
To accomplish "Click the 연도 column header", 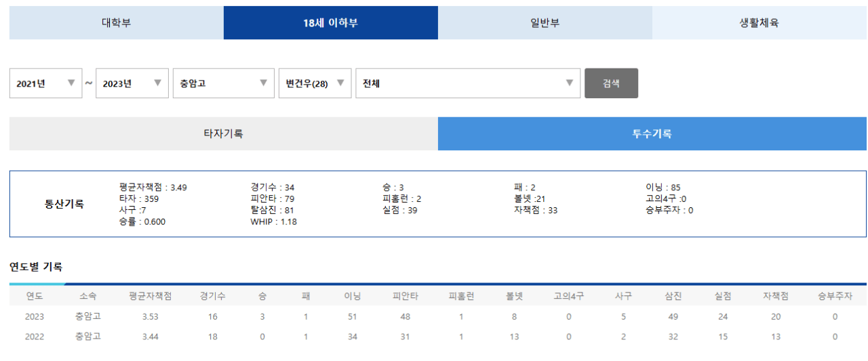I will point(35,296).
